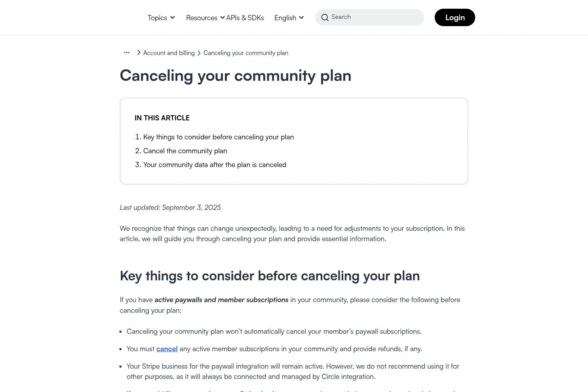This screenshot has width=588, height=392.
Task: Go to APIs & SDKs
Action: click(245, 18)
